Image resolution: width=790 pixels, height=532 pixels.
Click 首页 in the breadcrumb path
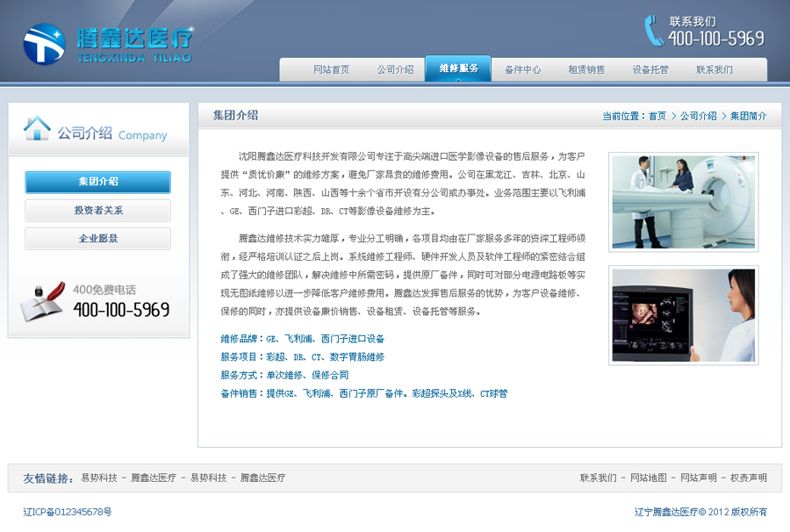coord(657,116)
